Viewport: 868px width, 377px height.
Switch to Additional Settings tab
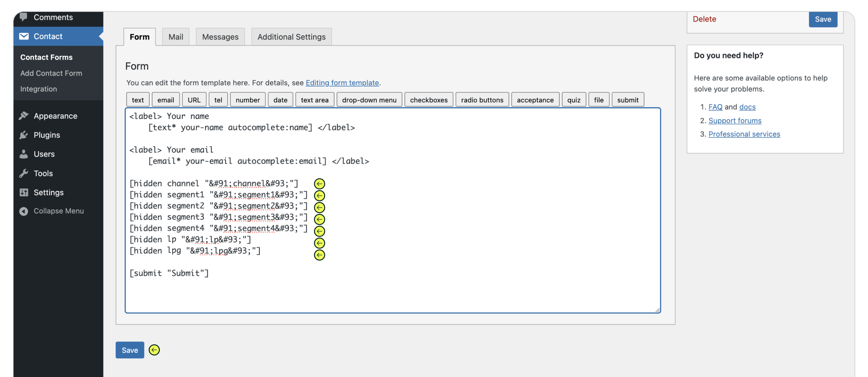(x=292, y=37)
